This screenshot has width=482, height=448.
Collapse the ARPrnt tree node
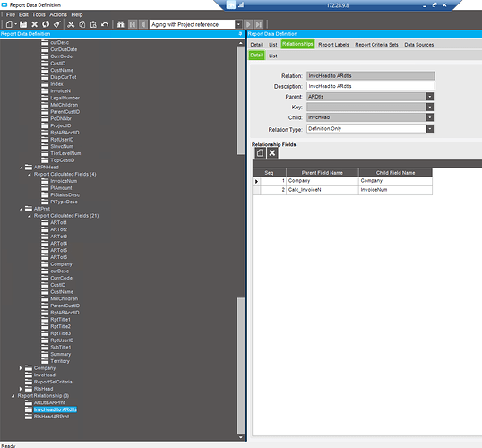tap(21, 209)
